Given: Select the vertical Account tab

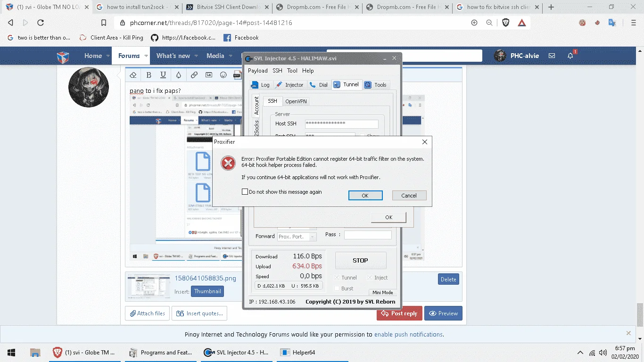Looking at the screenshot, I should [256, 106].
